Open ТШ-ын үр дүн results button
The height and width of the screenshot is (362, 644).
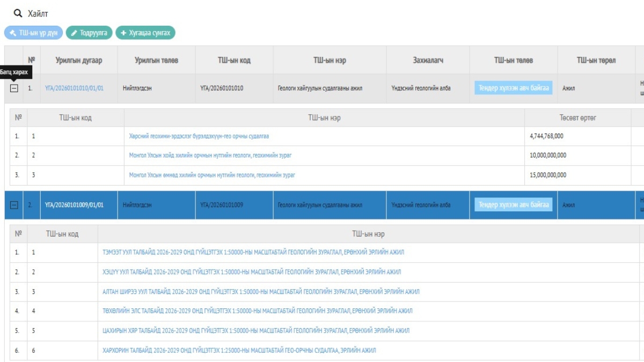click(34, 33)
